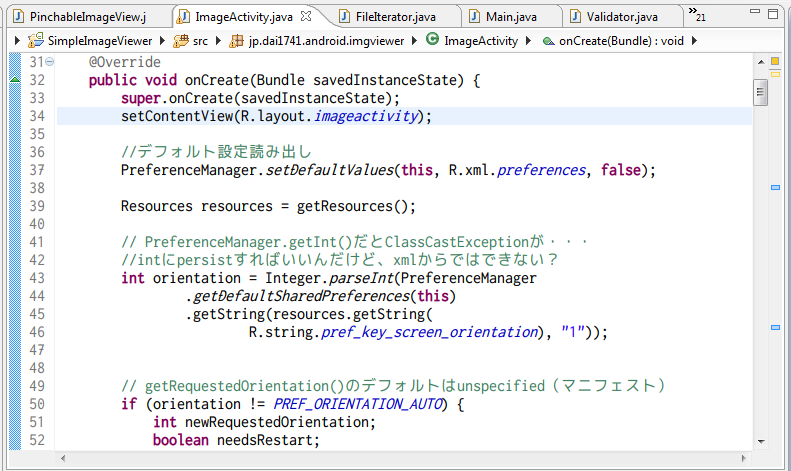Image resolution: width=791 pixels, height=471 pixels.
Task: Open the Validator.java tab
Action: [x=622, y=17]
